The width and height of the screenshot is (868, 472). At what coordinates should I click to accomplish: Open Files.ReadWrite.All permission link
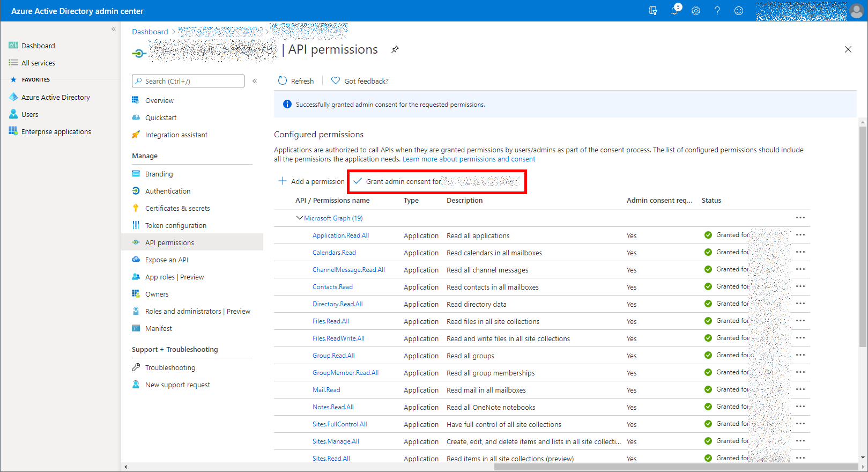(x=338, y=338)
